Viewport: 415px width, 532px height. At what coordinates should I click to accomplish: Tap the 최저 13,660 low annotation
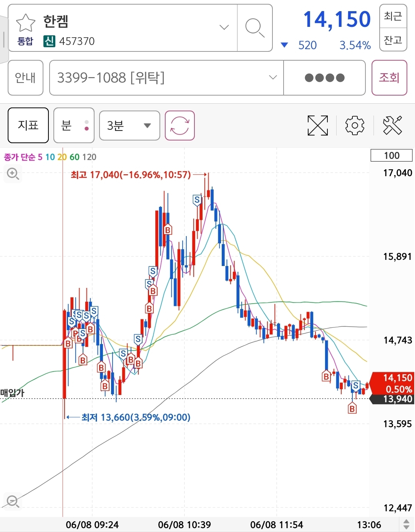pos(136,417)
